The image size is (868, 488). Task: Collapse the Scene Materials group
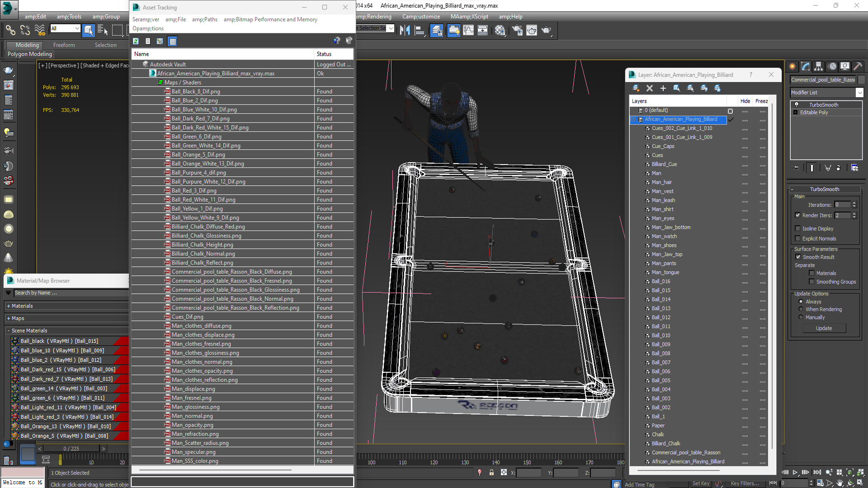(x=9, y=331)
